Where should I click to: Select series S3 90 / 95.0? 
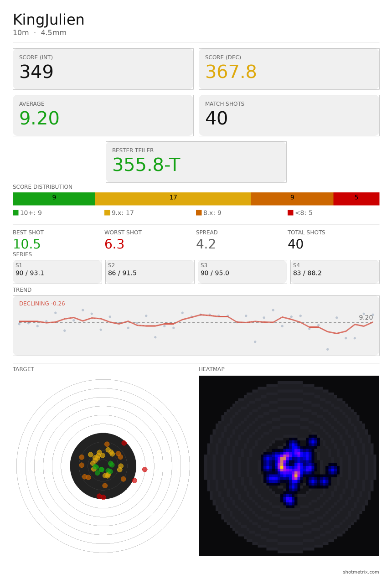(242, 272)
